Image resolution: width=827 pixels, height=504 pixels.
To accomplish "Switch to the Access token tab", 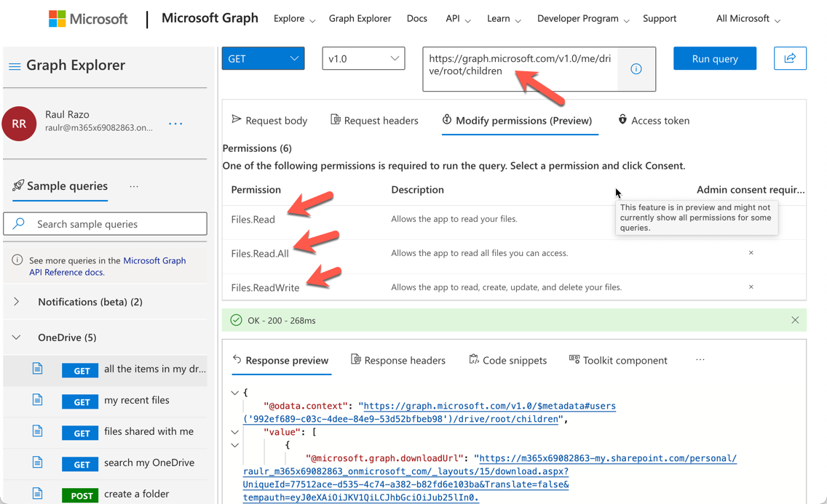I will [x=654, y=121].
